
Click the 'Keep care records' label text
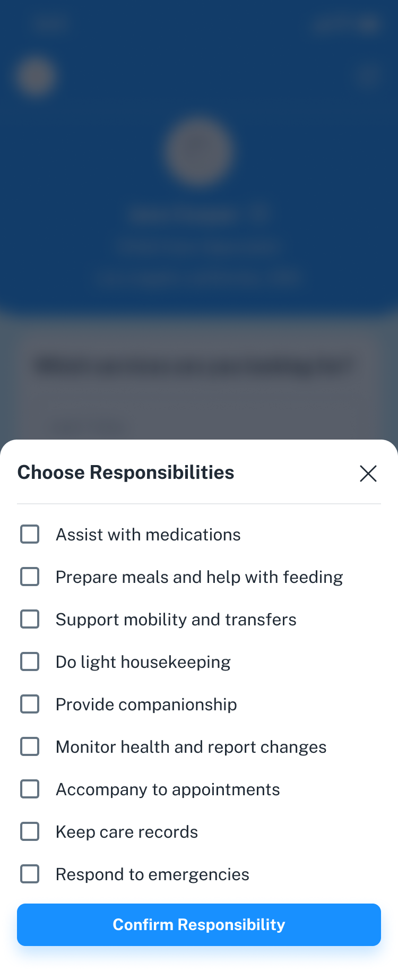(x=127, y=832)
